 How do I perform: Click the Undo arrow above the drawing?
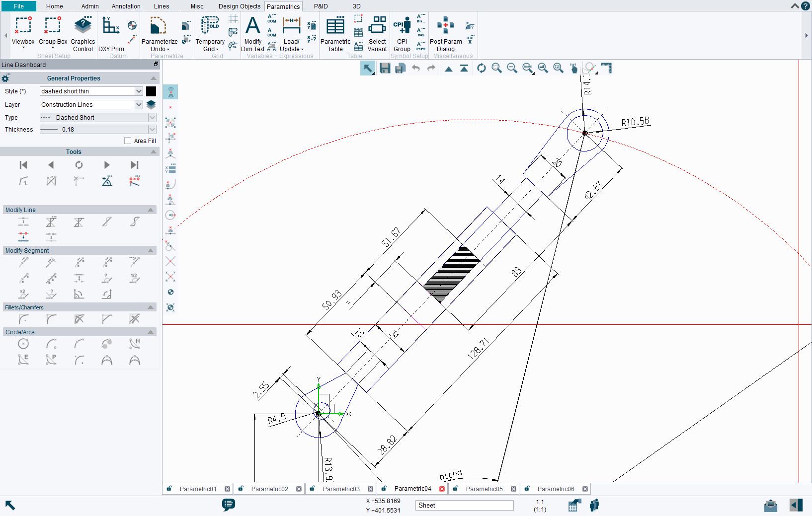[x=415, y=68]
